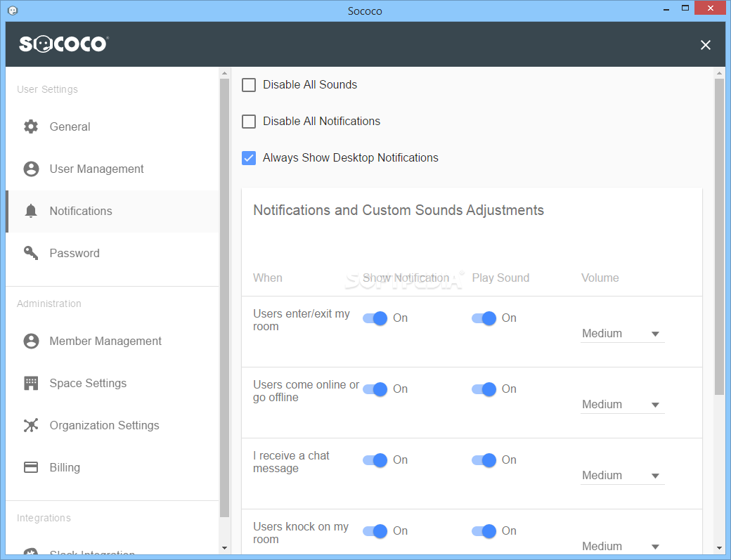Toggle Play Sound for users come online

pos(484,389)
